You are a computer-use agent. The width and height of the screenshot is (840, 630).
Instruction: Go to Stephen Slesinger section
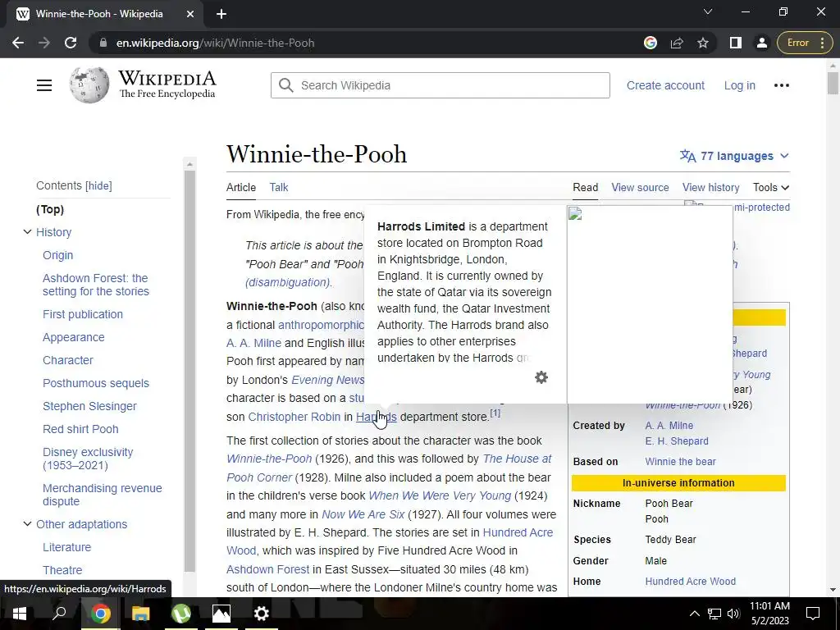pyautogui.click(x=89, y=406)
